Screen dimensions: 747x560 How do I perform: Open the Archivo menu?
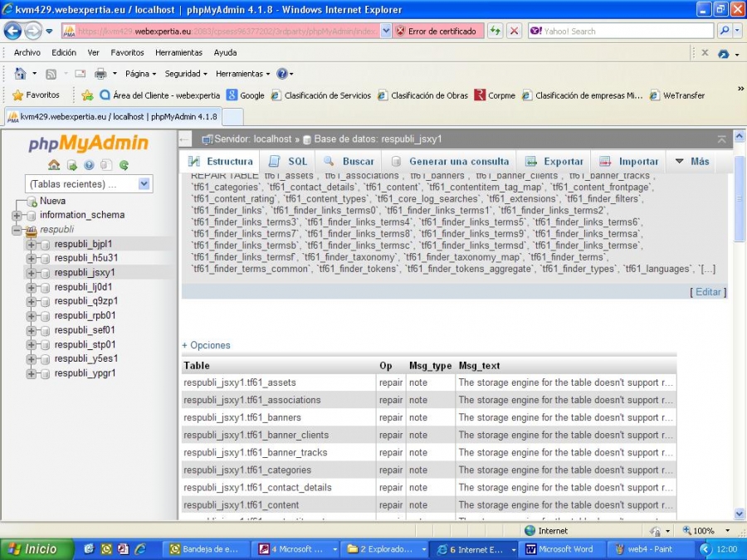27,53
